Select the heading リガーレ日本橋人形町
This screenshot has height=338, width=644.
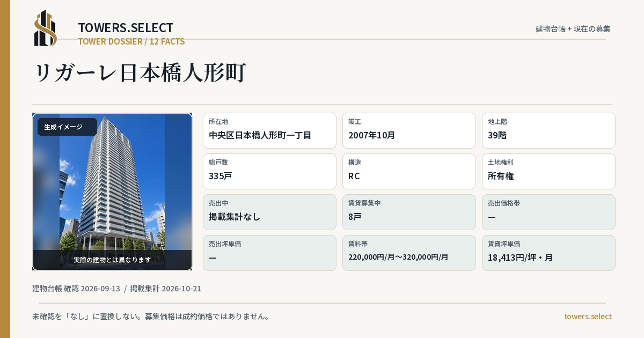(140, 73)
